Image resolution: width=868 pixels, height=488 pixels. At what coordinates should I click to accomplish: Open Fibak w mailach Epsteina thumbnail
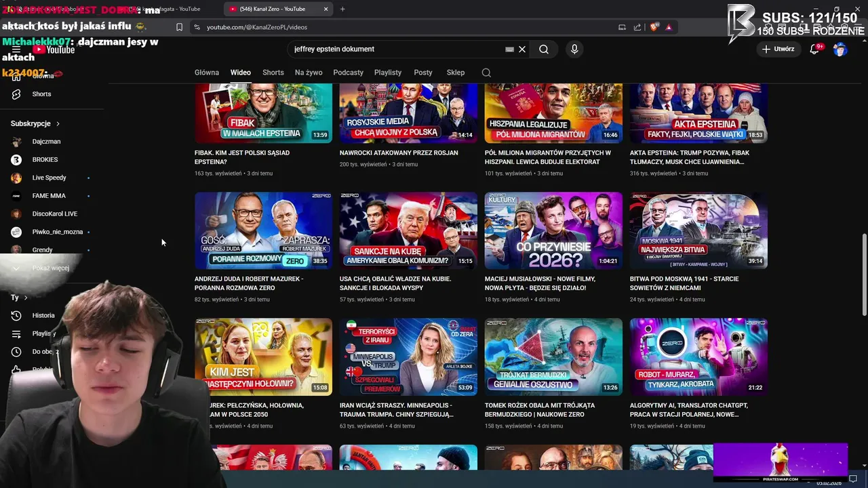(263, 113)
